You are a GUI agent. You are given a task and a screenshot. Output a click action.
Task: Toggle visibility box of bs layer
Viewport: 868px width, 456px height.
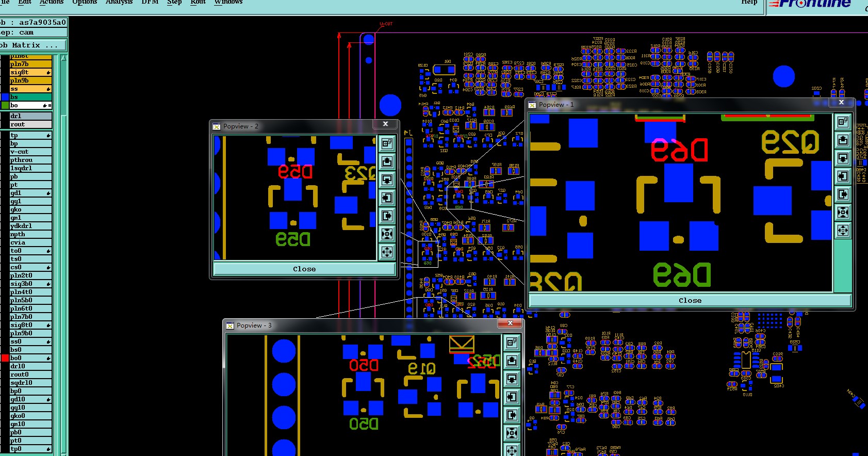[x=5, y=97]
